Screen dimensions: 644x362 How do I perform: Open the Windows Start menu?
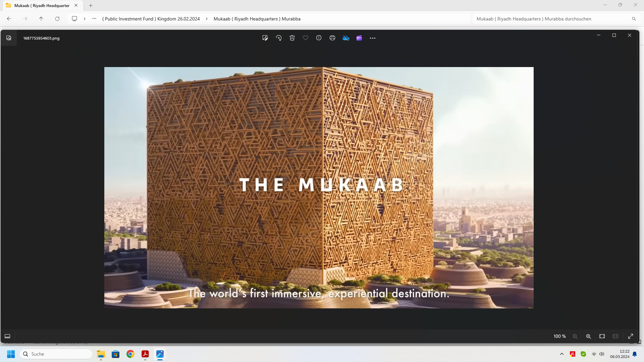11,354
